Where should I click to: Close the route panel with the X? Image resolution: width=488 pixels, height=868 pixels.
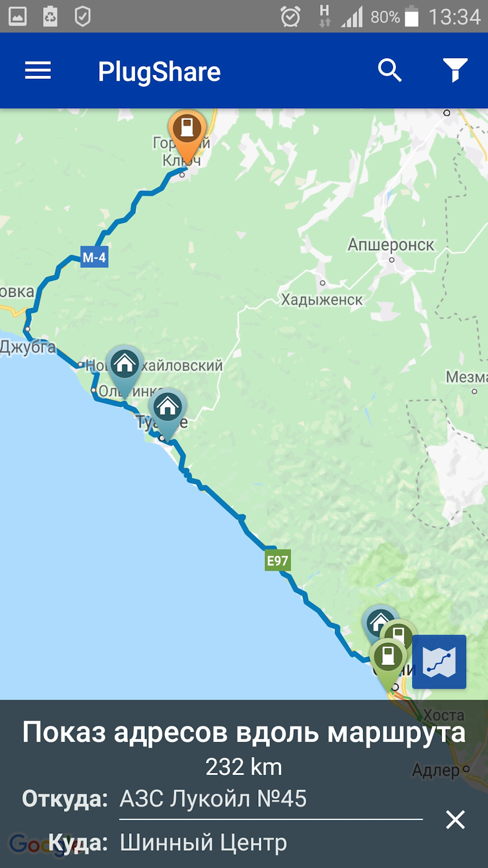tap(455, 820)
